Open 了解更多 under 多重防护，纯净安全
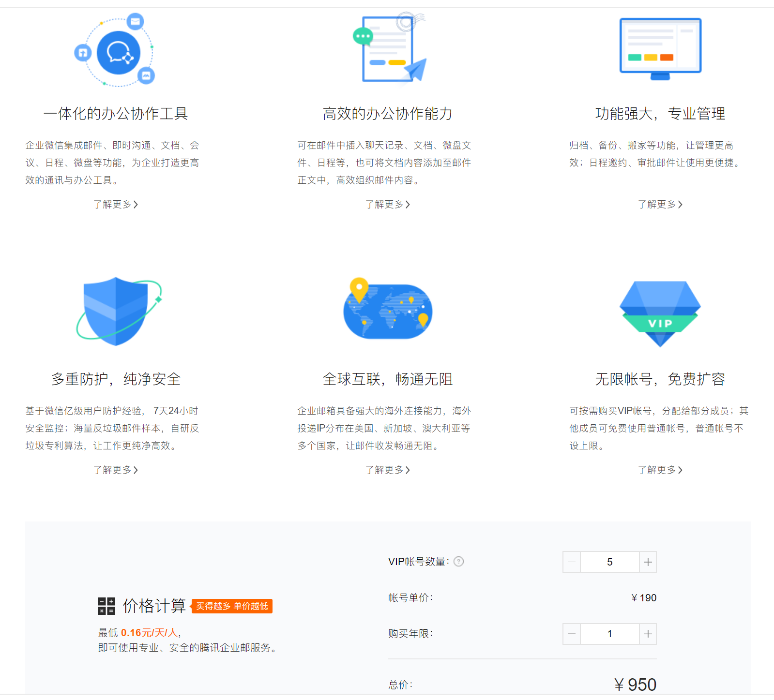Viewport: 774px width, 700px height. pos(116,470)
